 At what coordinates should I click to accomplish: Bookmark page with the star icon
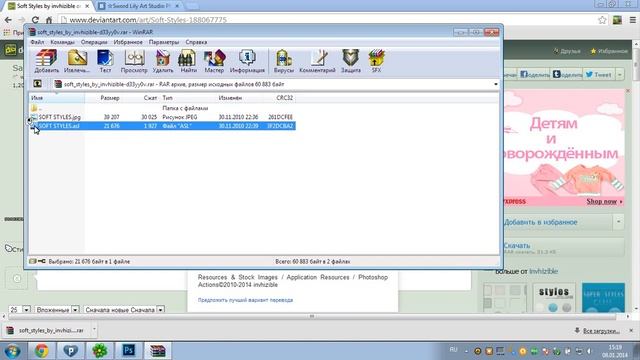[602, 20]
